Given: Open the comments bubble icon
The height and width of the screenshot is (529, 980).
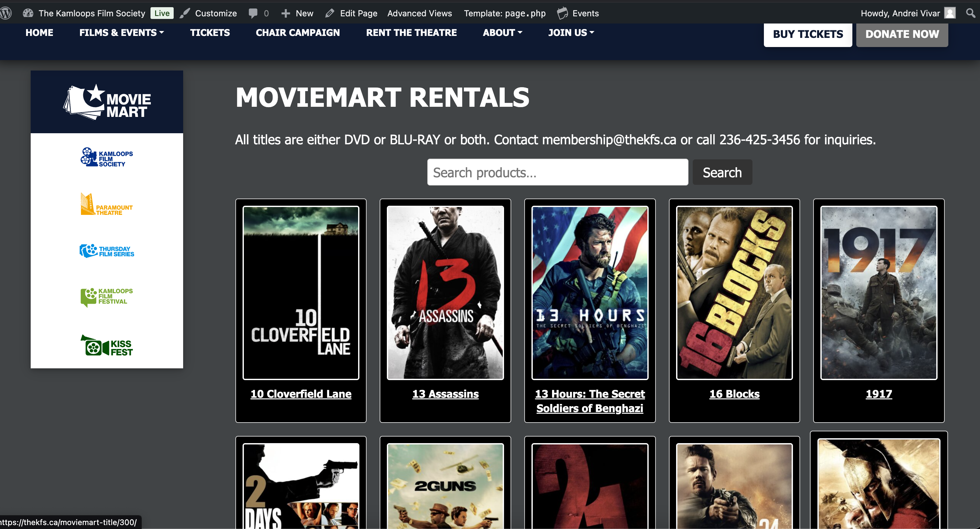Looking at the screenshot, I should (253, 13).
